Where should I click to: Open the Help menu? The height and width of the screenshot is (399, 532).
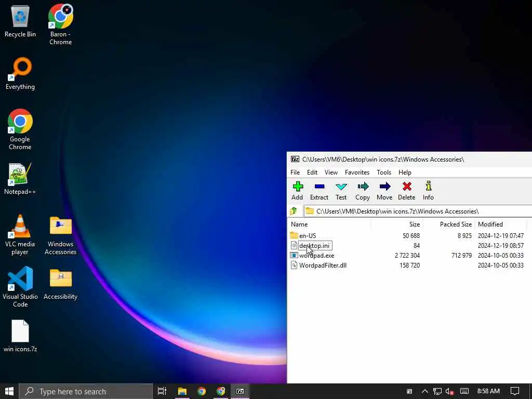pos(405,172)
